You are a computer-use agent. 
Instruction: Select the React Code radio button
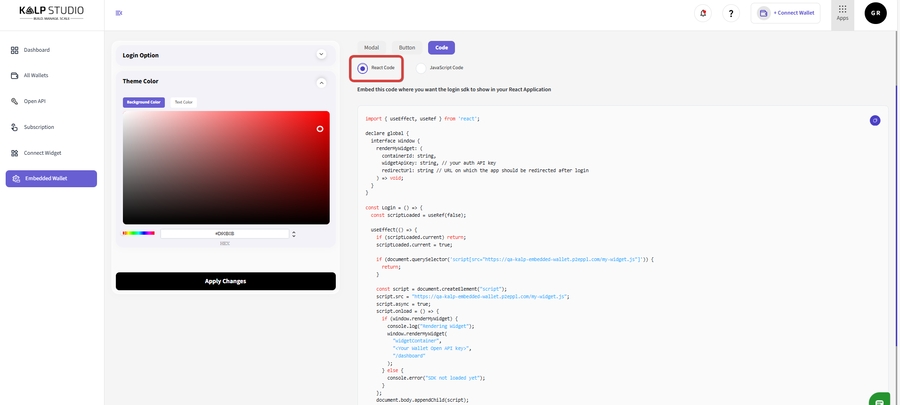pos(362,68)
